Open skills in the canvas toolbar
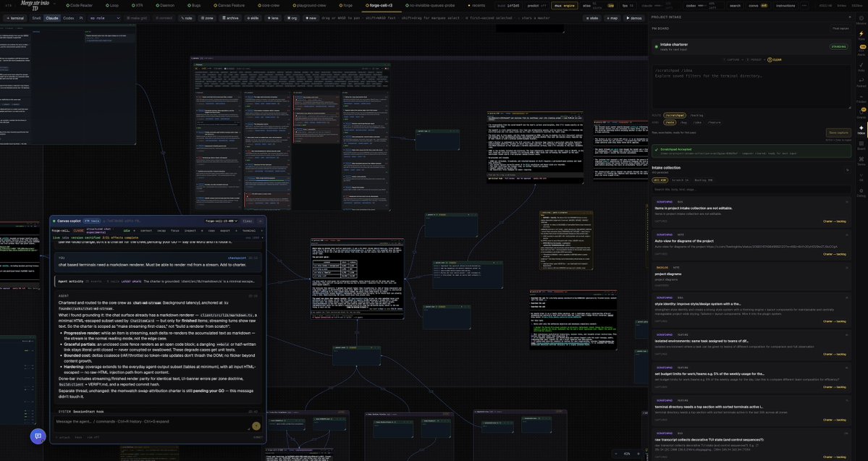 tap(253, 18)
